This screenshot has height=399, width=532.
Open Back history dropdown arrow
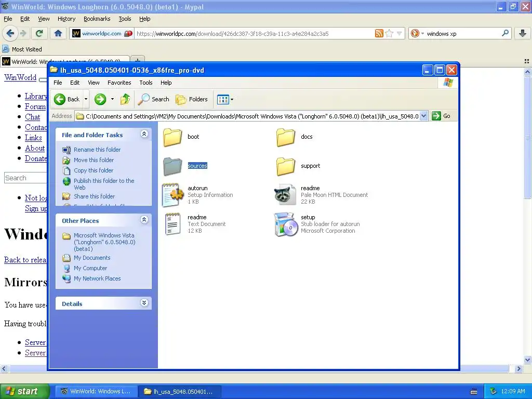[86, 99]
